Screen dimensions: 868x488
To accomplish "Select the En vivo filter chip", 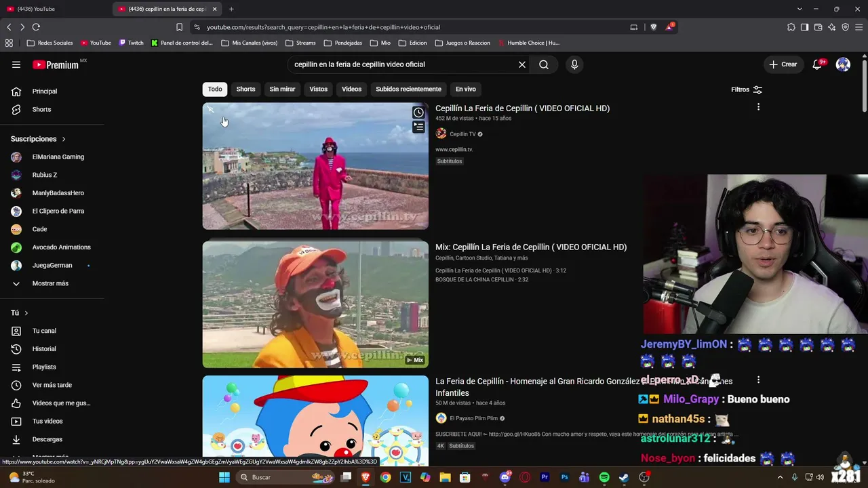I will tap(465, 89).
